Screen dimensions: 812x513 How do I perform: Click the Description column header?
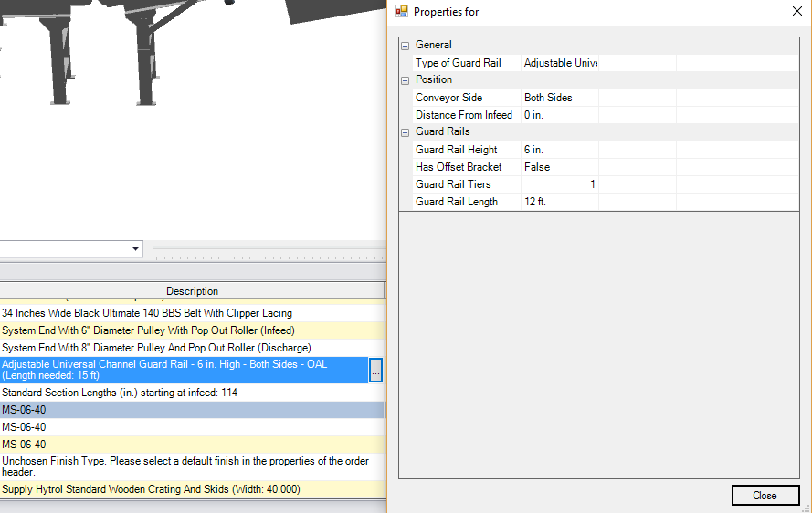192,291
